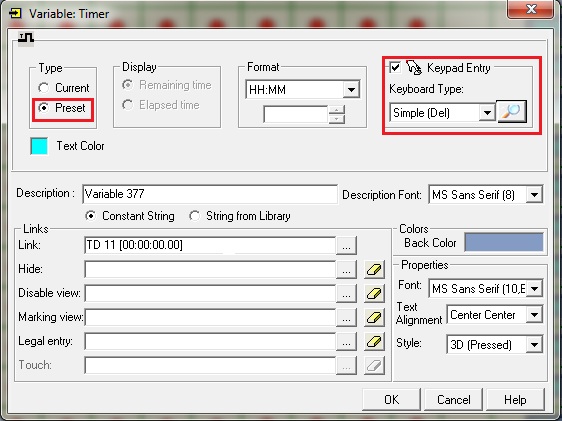Viewport: 562px width, 421px height.
Task: Pick the cyan Text Color swatch
Action: click(39, 146)
